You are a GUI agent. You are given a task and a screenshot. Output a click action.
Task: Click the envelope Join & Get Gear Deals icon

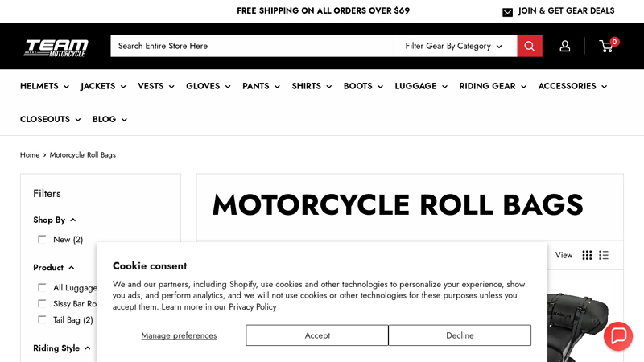pos(507,12)
